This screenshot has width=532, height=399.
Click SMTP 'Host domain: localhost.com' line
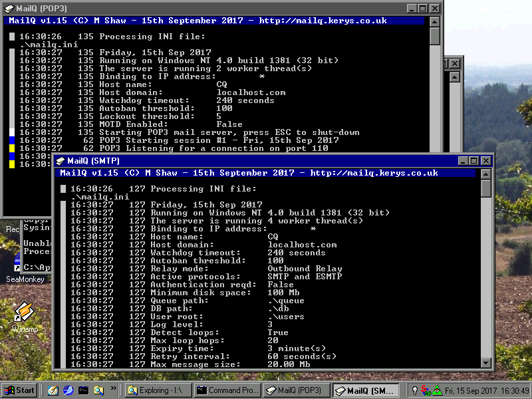coord(203,245)
